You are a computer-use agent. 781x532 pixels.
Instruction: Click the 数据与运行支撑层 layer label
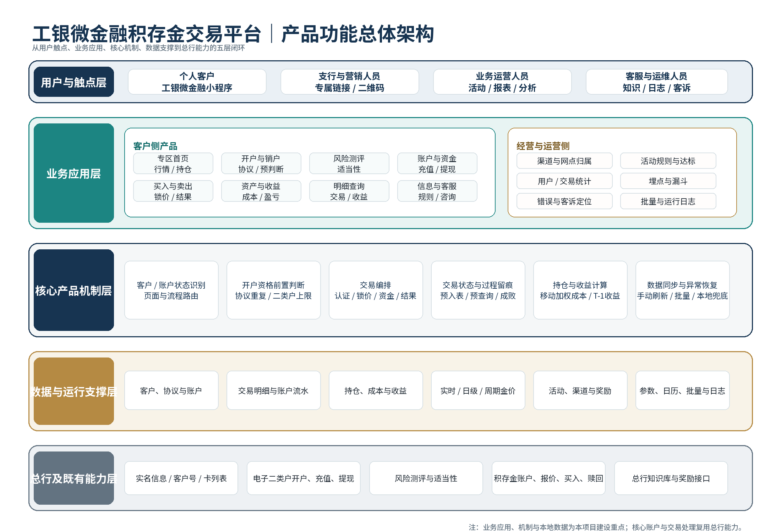coord(74,391)
